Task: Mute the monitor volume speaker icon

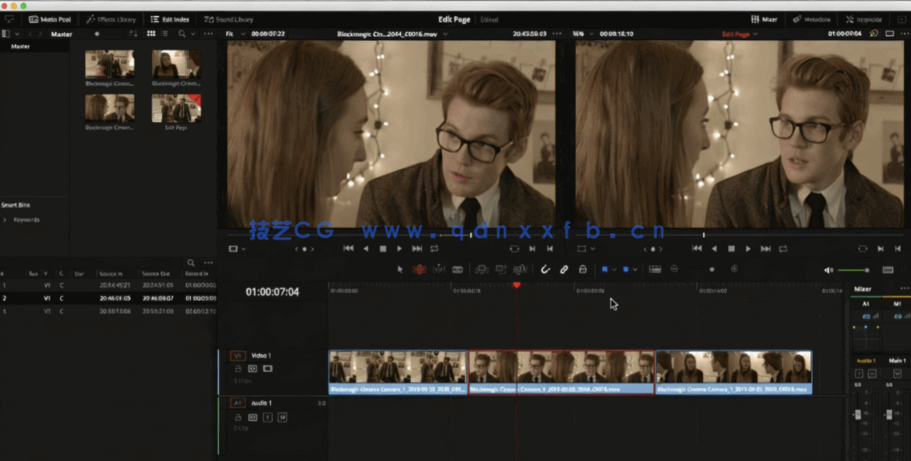Action: coord(829,270)
